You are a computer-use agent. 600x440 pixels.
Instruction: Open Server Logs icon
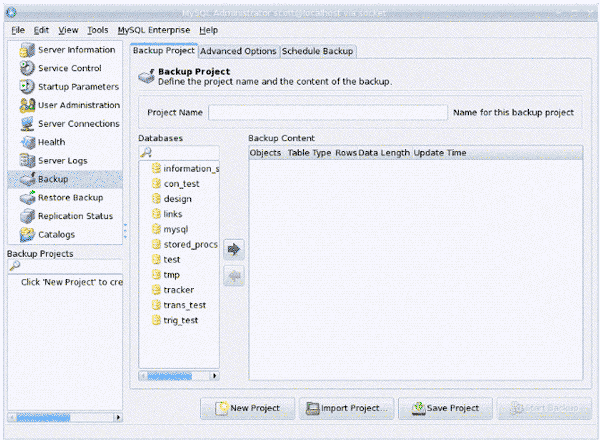click(27, 161)
